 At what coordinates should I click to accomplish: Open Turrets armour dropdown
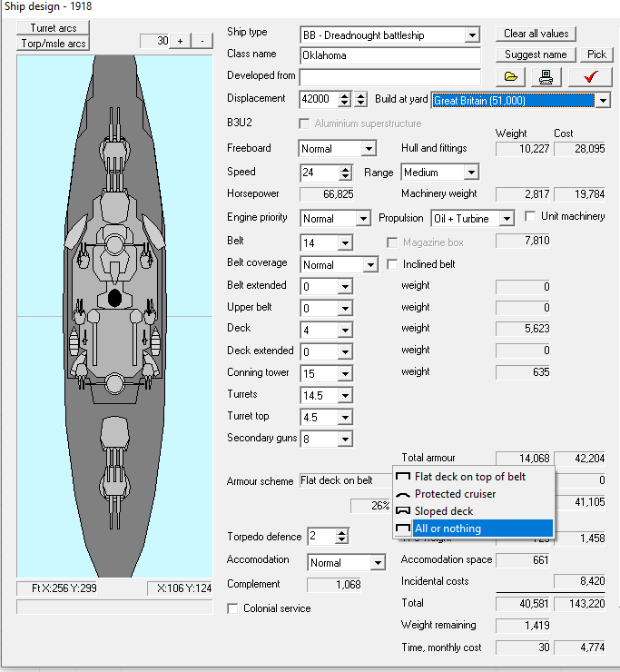[345, 396]
